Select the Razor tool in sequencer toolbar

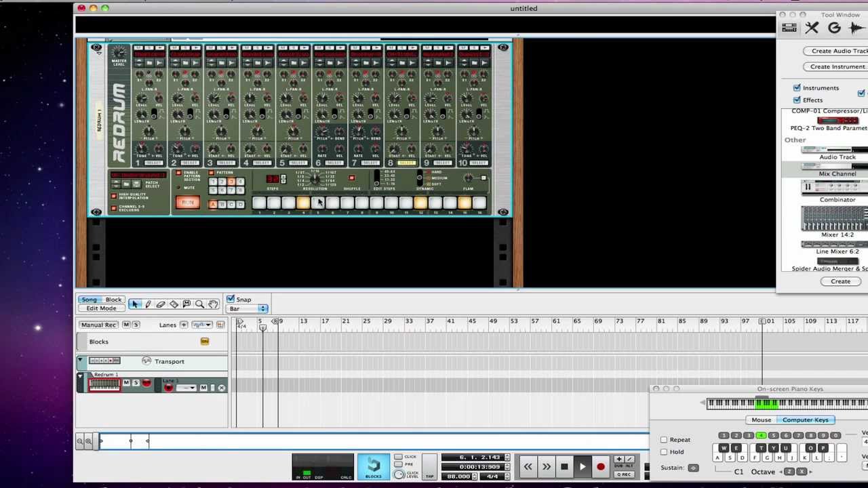coord(174,304)
